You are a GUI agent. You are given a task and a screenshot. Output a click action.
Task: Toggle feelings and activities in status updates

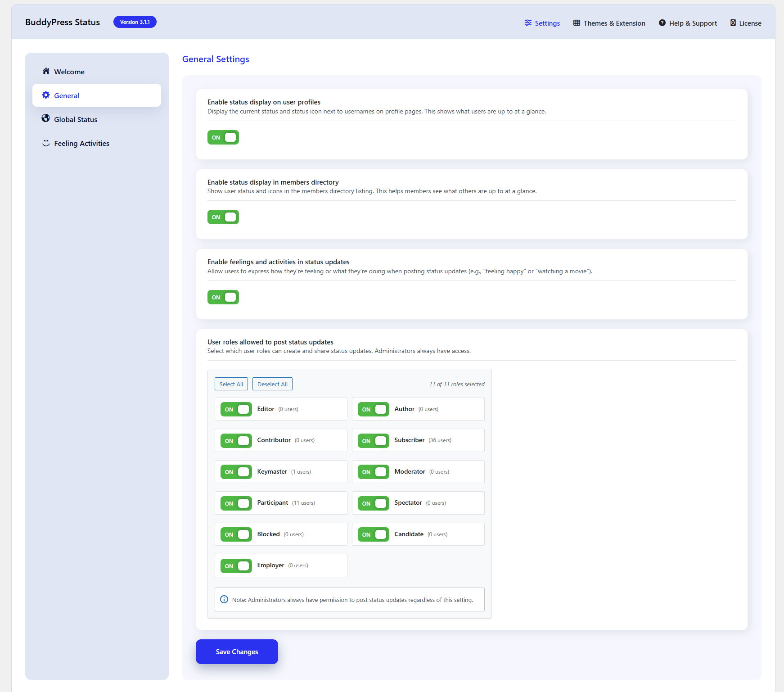(x=223, y=297)
